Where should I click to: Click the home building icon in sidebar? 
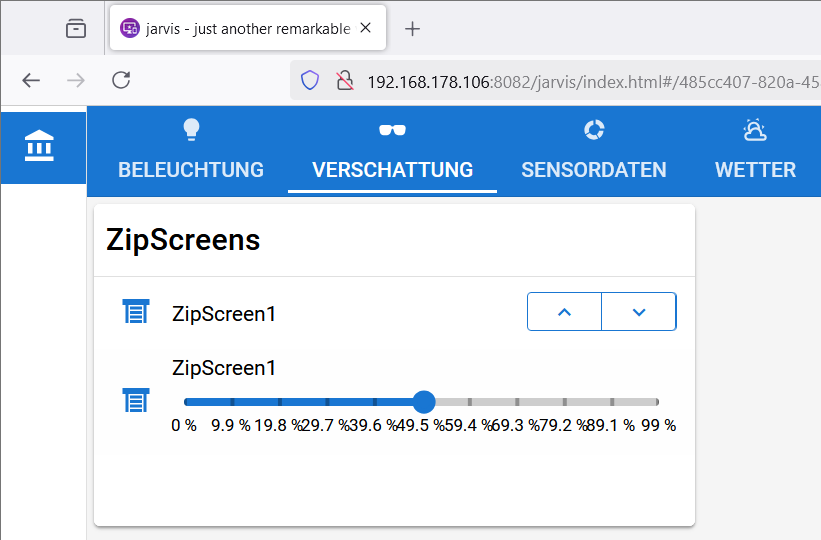39,146
